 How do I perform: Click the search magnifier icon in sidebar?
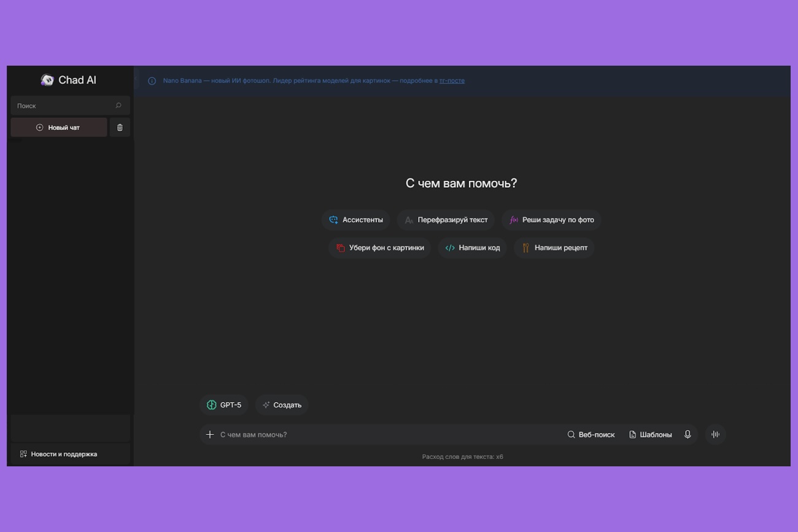tap(118, 106)
